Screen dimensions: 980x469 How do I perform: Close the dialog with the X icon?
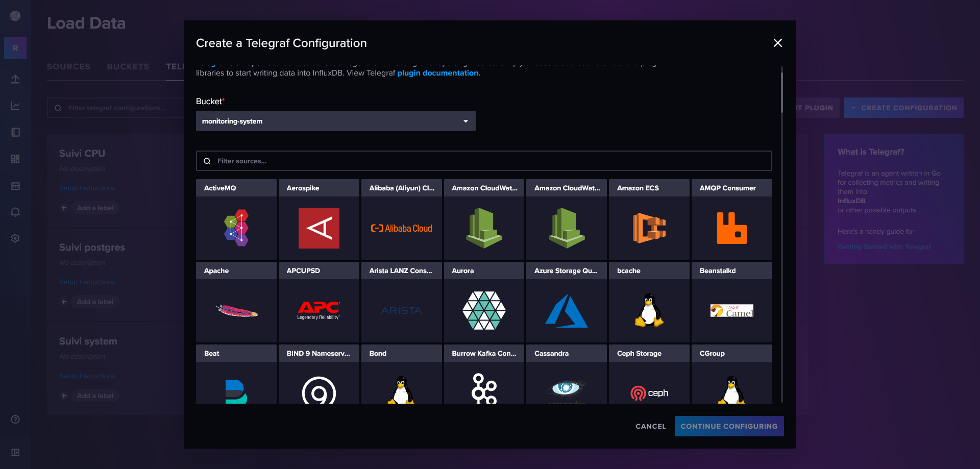tap(777, 43)
